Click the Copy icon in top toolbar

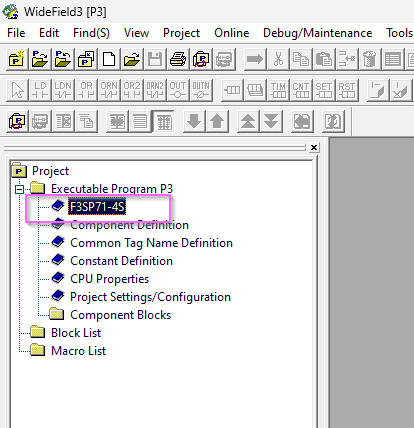click(301, 59)
